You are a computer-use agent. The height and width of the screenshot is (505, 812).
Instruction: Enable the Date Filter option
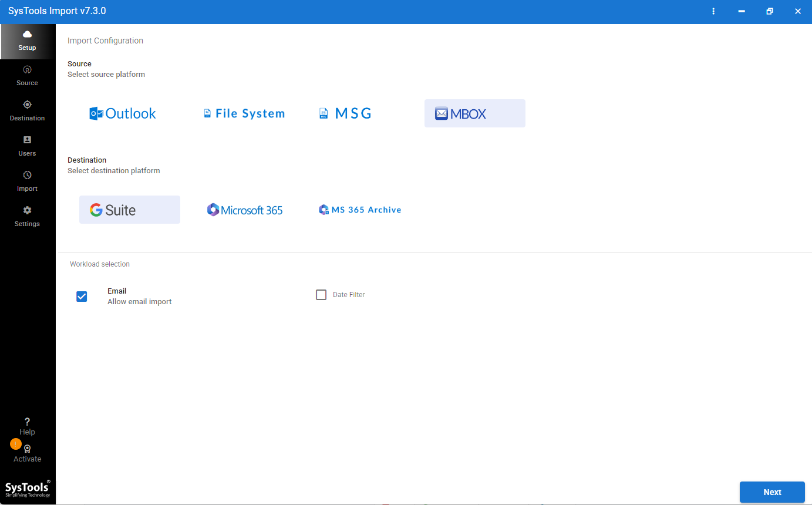pos(321,294)
